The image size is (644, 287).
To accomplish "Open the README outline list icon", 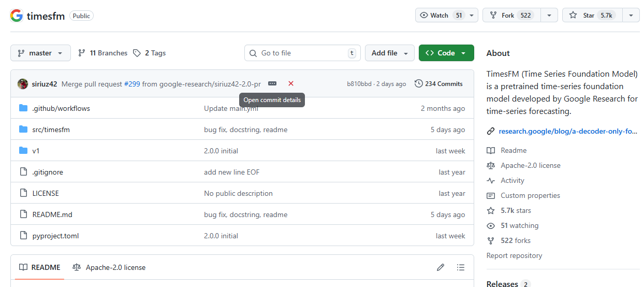I will click(x=461, y=267).
